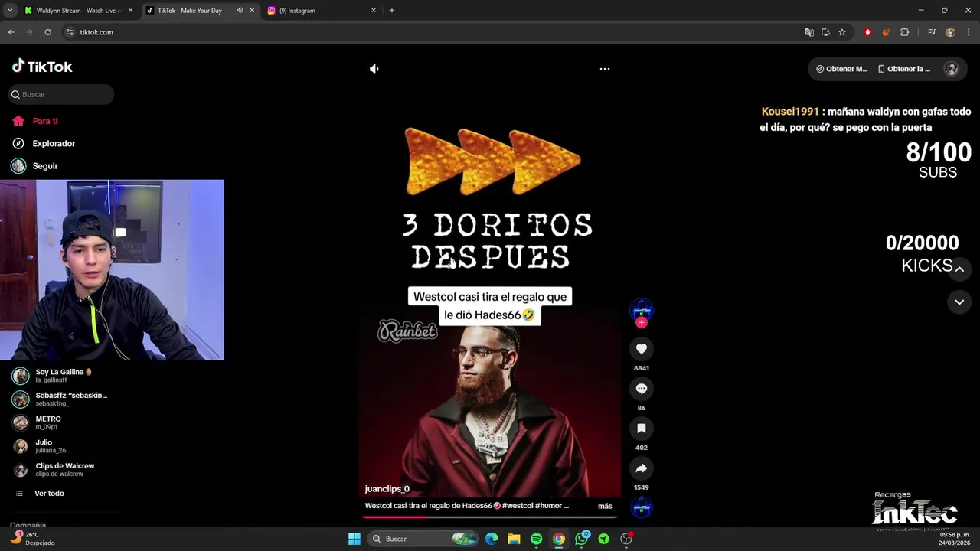
Task: Open the green Kick app in taskbar
Action: [x=604, y=539]
